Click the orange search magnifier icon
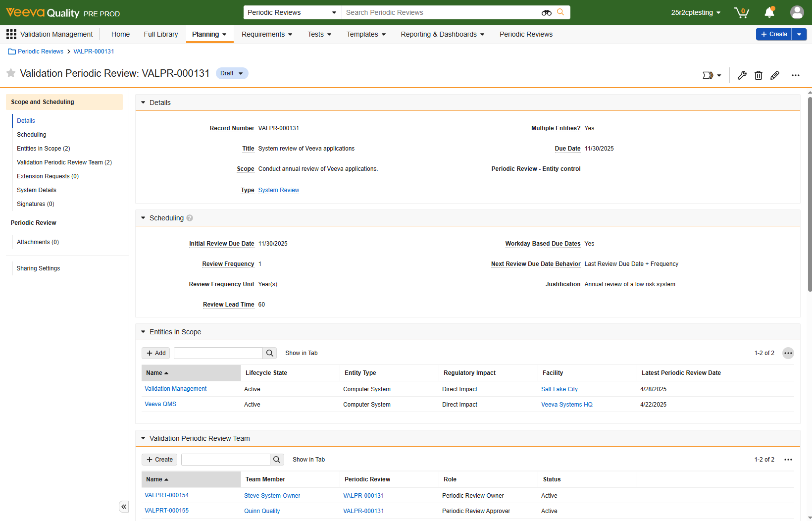Viewport: 812px width, 521px height. (x=560, y=12)
